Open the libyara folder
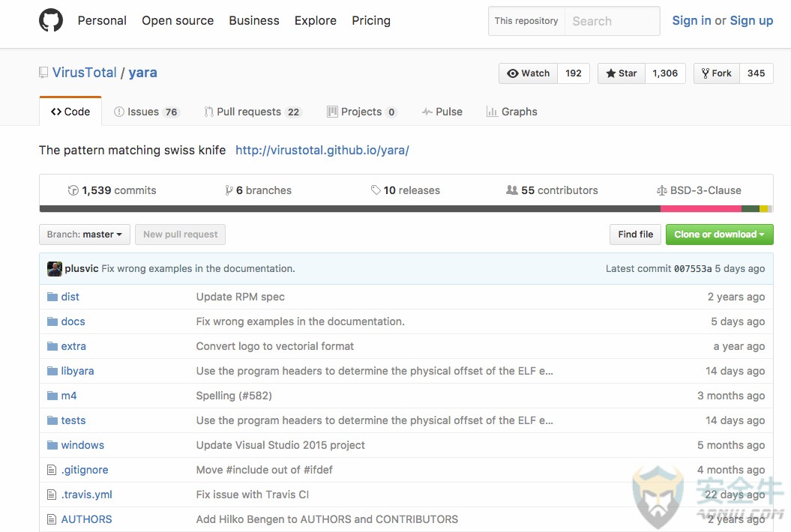The image size is (791, 532). 78,371
